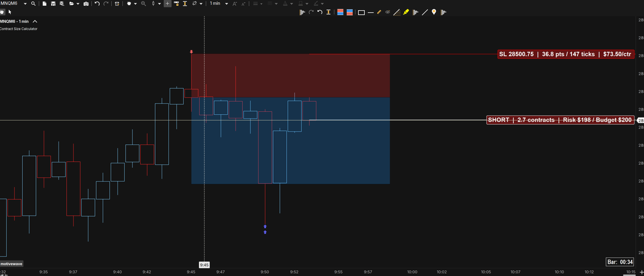Decrease font size with smaller A
The width and height of the screenshot is (644, 276).
coord(243,4)
